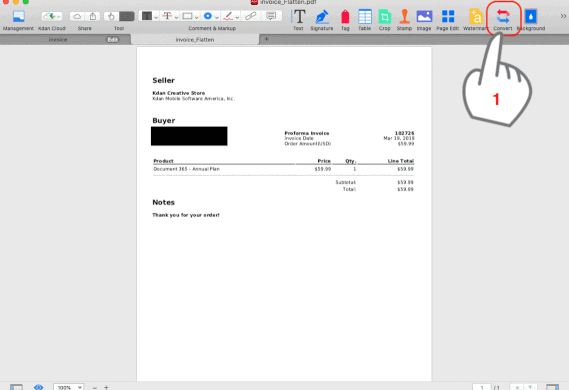The image size is (569, 390).
Task: Click the Edit badge on invoice tab
Action: (x=112, y=40)
